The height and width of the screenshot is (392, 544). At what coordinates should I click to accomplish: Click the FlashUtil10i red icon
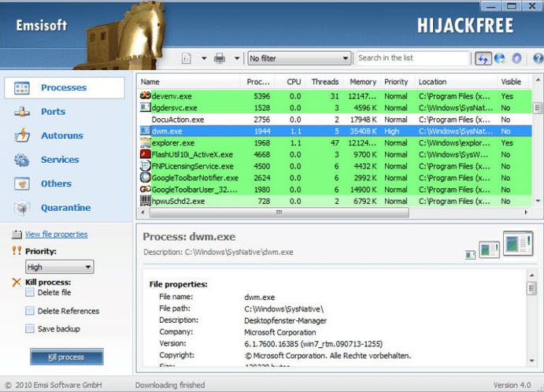tap(146, 154)
